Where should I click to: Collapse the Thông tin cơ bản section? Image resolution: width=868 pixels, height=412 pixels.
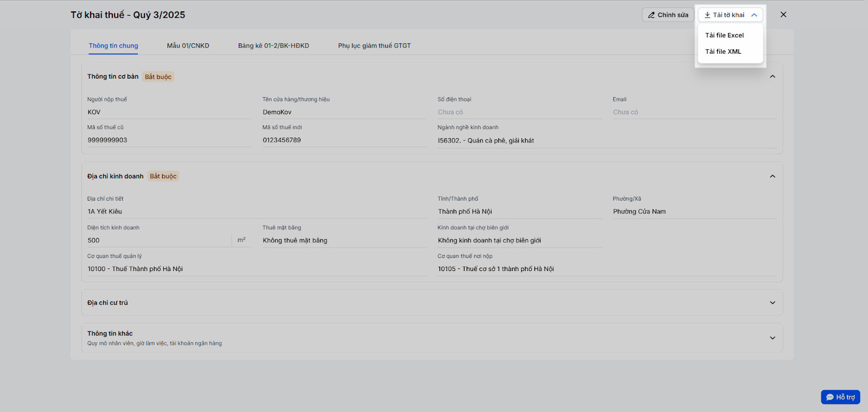pyautogui.click(x=773, y=76)
